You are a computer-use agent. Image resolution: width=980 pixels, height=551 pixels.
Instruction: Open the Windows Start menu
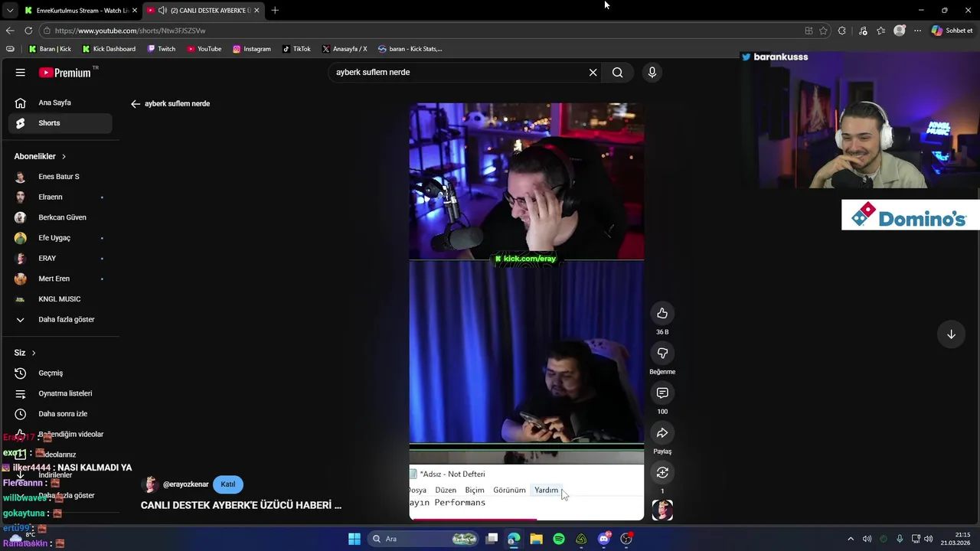pos(354,539)
